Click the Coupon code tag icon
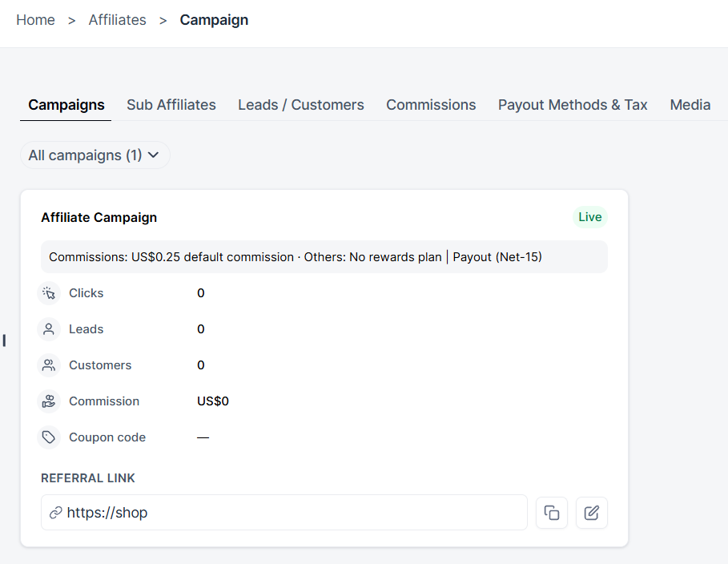Image resolution: width=728 pixels, height=564 pixels. (49, 437)
